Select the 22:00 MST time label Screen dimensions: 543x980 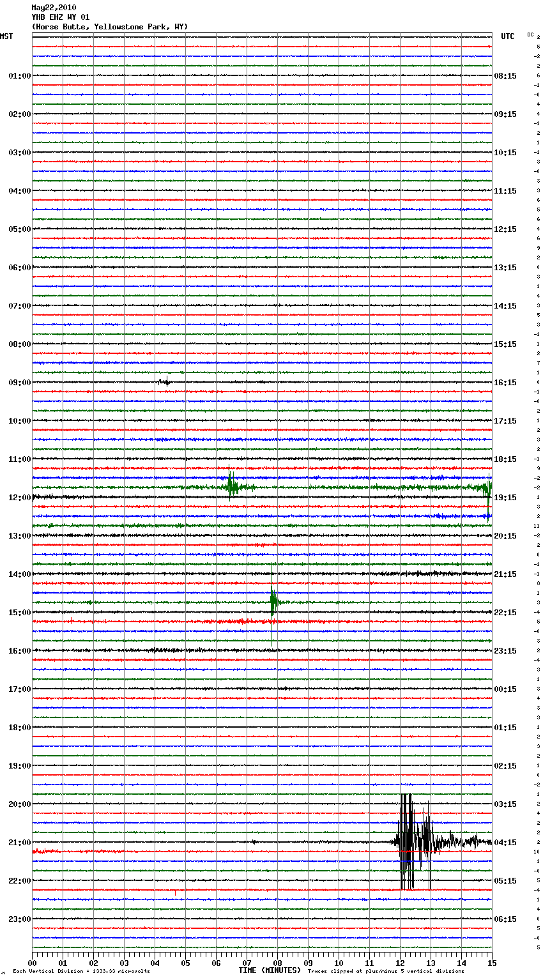coord(20,881)
